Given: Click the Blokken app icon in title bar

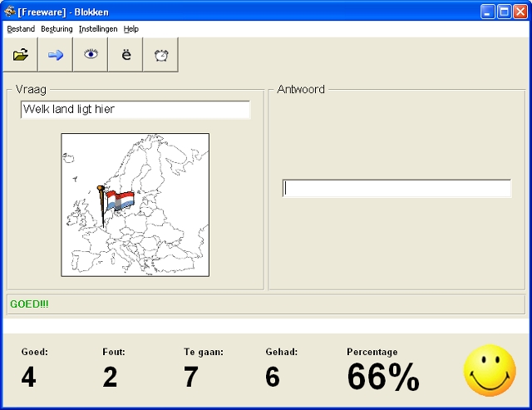Looking at the screenshot, I should [9, 12].
